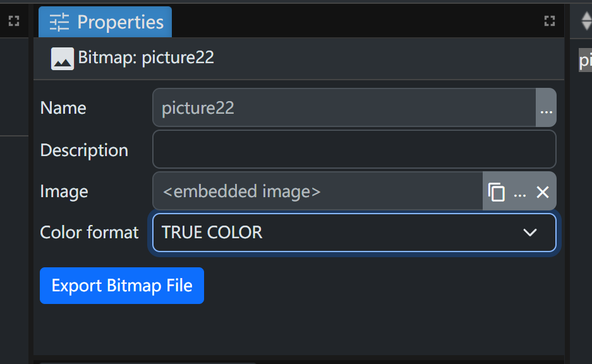This screenshot has height=364, width=592.
Task: Focus the Name field containing picture22
Action: [x=344, y=108]
